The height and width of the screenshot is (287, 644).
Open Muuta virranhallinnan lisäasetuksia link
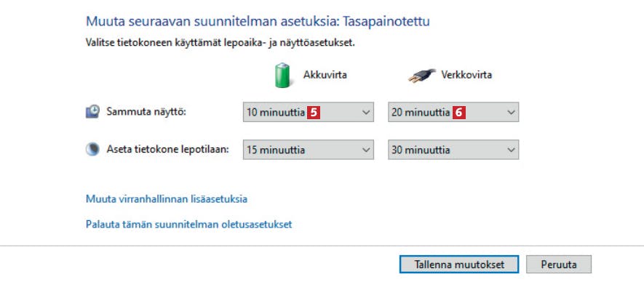point(167,199)
